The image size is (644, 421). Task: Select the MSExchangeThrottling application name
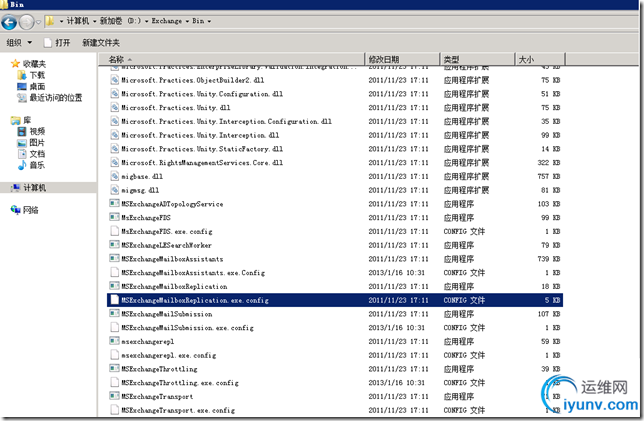pyautogui.click(x=159, y=369)
